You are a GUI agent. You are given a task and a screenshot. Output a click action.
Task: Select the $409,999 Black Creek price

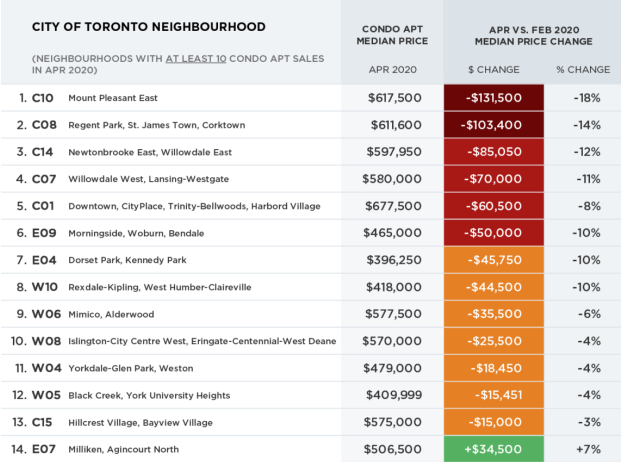(x=394, y=395)
